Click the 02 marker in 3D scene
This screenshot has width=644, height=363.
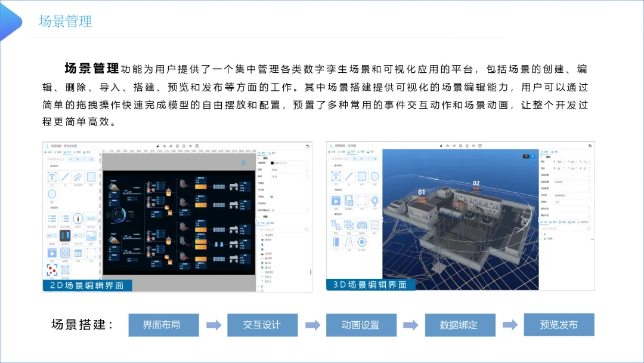pos(476,183)
